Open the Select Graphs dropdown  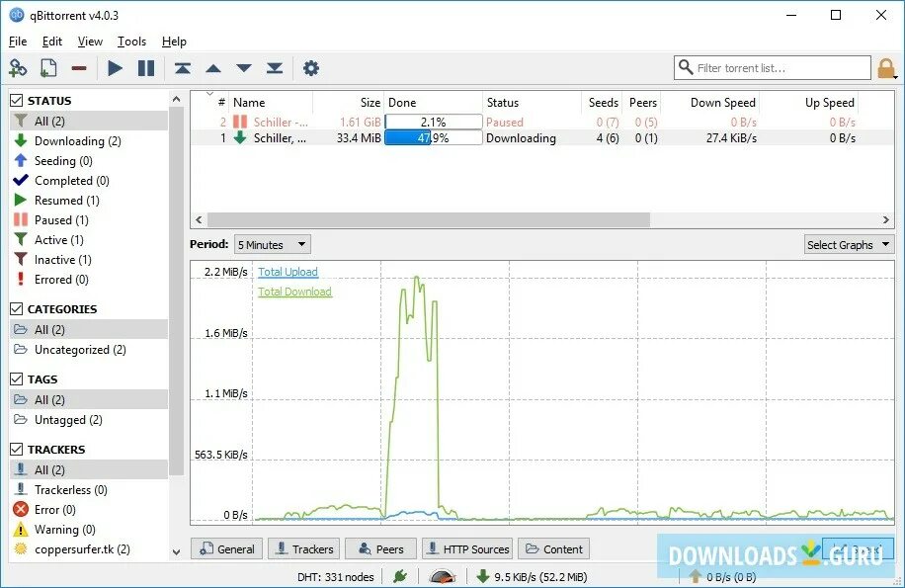(849, 245)
